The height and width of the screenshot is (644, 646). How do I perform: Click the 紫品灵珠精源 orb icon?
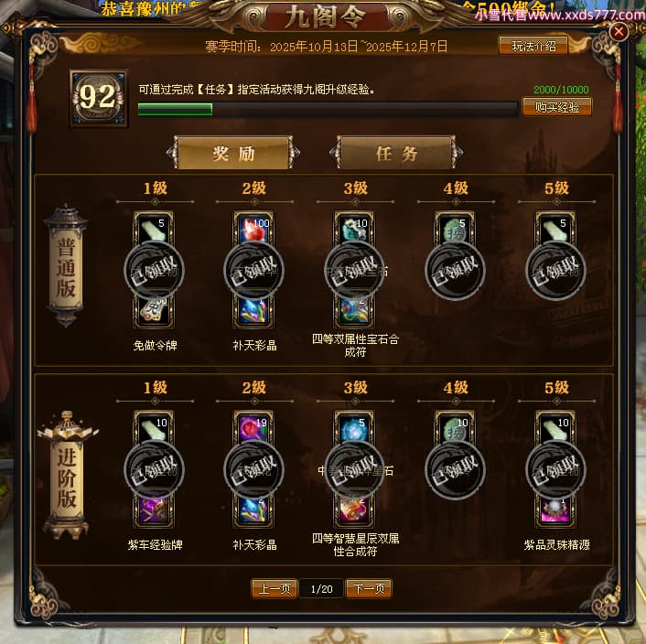coord(554,510)
